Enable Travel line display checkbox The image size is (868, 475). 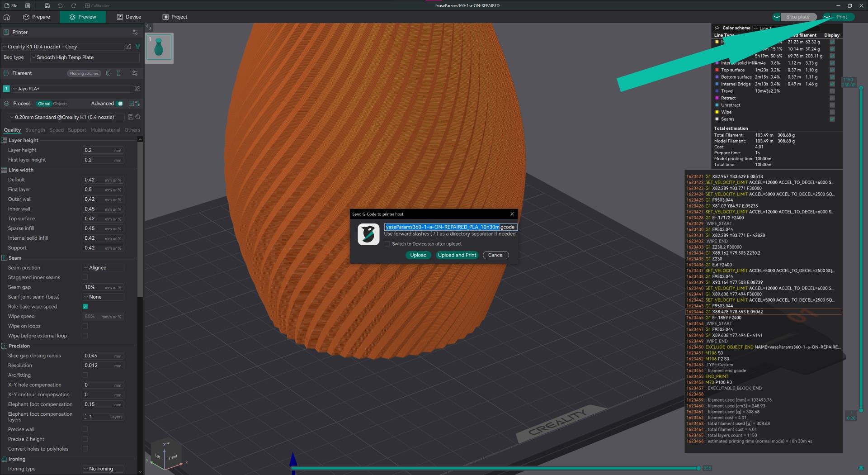coord(832,91)
